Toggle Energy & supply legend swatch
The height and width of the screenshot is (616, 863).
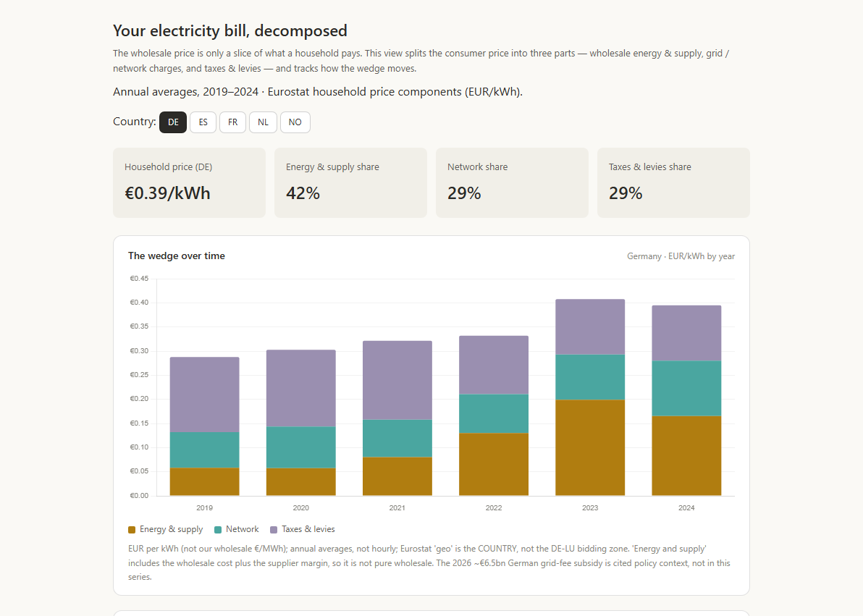coord(132,530)
